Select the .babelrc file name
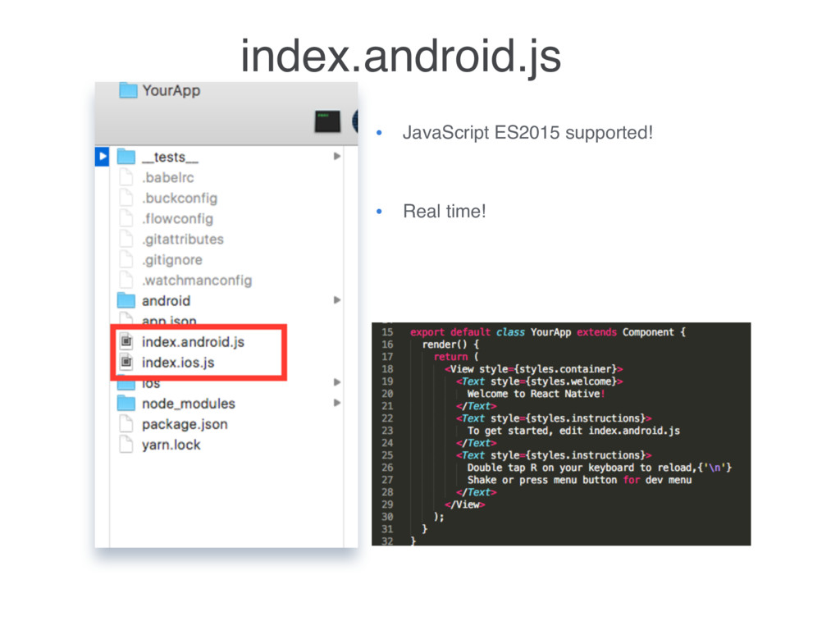Image resolution: width=840 pixels, height=630 pixels. click(x=167, y=177)
